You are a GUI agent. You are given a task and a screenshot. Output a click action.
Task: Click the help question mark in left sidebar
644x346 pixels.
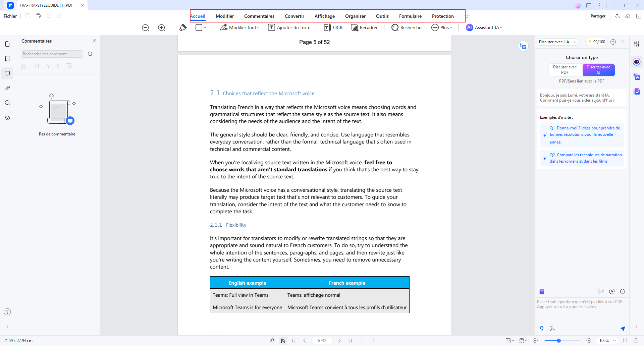(7, 312)
